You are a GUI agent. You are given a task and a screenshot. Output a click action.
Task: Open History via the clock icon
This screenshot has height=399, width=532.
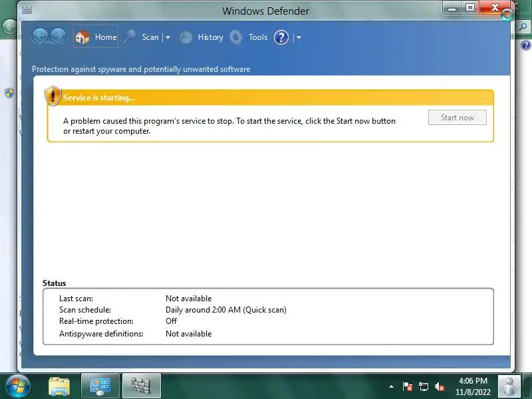[186, 37]
